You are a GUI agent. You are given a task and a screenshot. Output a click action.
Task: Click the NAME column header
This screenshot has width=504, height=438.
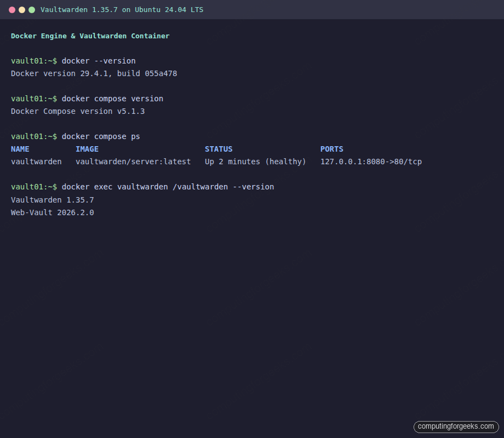pyautogui.click(x=20, y=149)
